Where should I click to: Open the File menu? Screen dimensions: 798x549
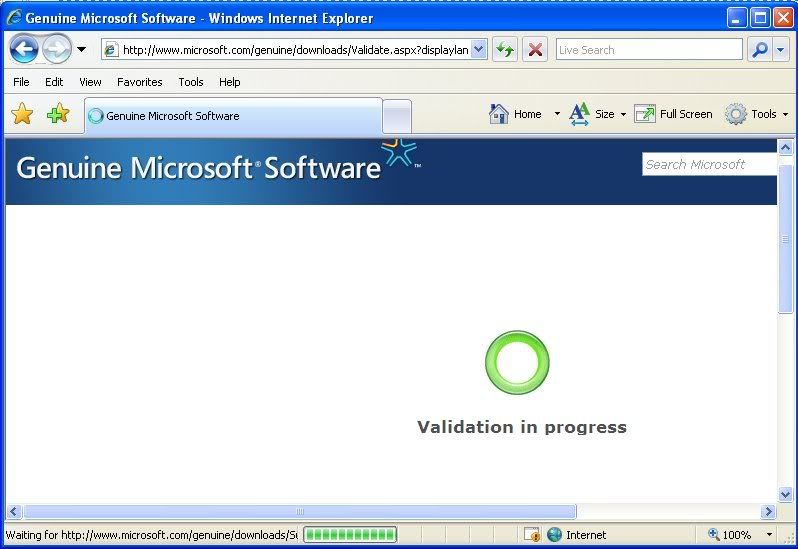click(x=21, y=82)
